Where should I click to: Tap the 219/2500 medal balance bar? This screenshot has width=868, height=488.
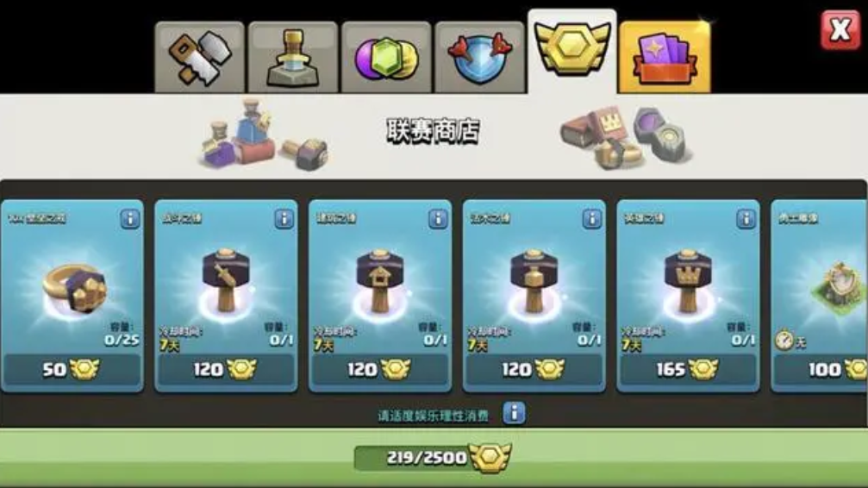[x=433, y=458]
